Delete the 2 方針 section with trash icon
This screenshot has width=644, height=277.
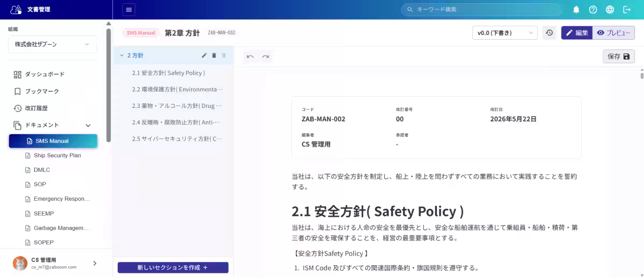point(214,55)
